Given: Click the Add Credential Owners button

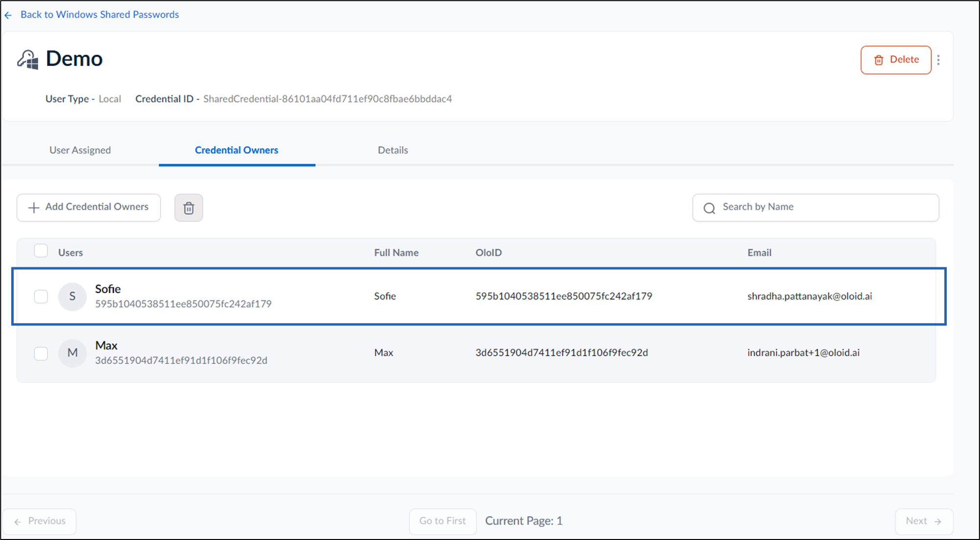Looking at the screenshot, I should click(x=89, y=208).
